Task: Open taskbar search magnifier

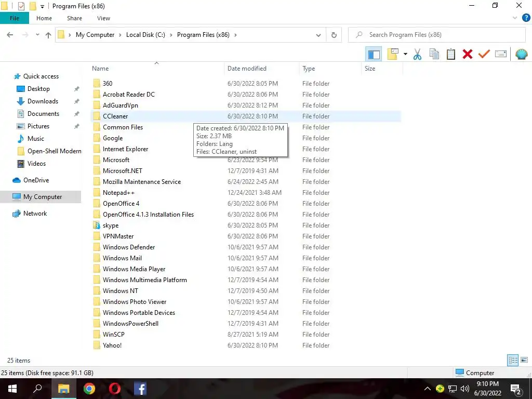Action: point(37,389)
